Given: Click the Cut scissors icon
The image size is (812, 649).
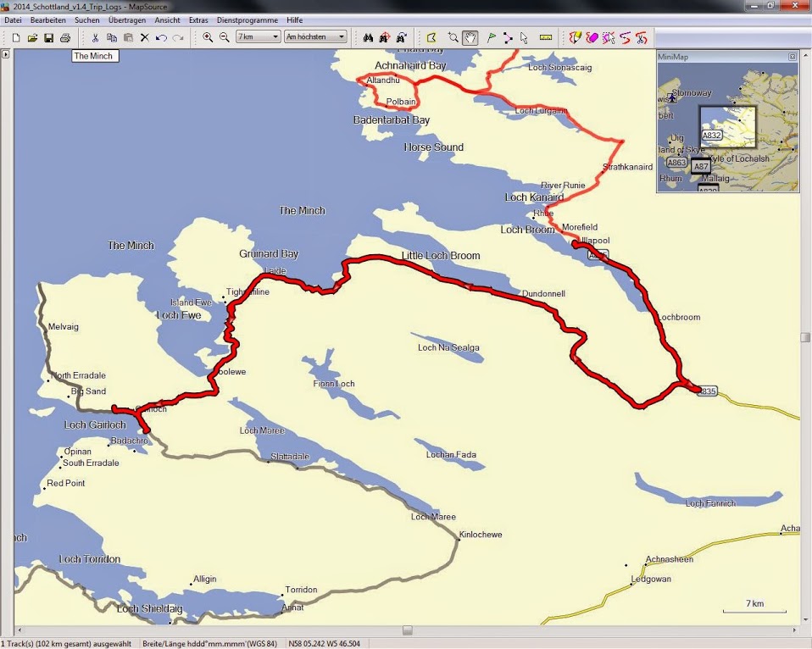Looking at the screenshot, I should (x=95, y=37).
